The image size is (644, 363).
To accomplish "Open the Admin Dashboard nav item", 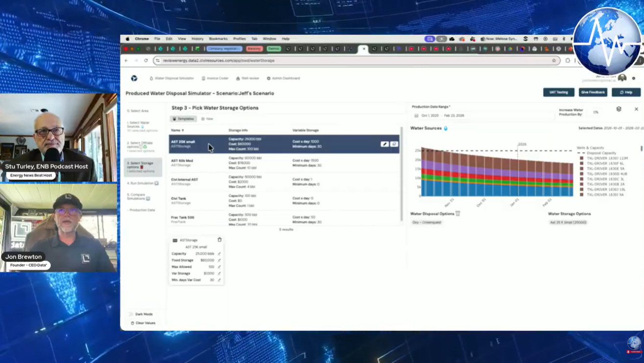I will (283, 78).
